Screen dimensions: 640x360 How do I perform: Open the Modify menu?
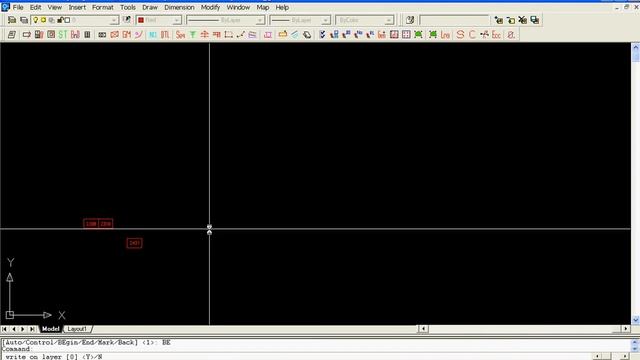pos(211,7)
